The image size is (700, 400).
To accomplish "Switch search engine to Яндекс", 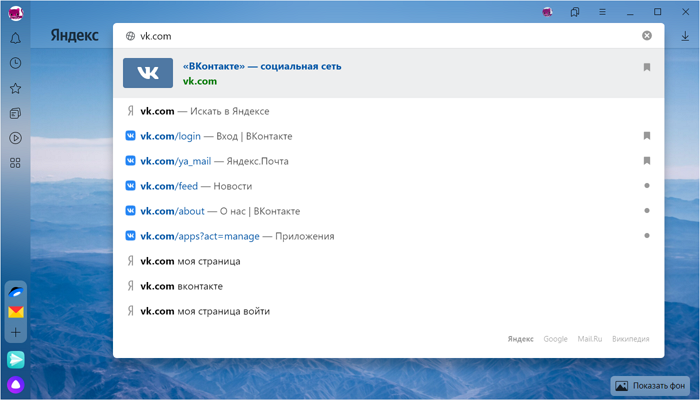I will click(521, 339).
